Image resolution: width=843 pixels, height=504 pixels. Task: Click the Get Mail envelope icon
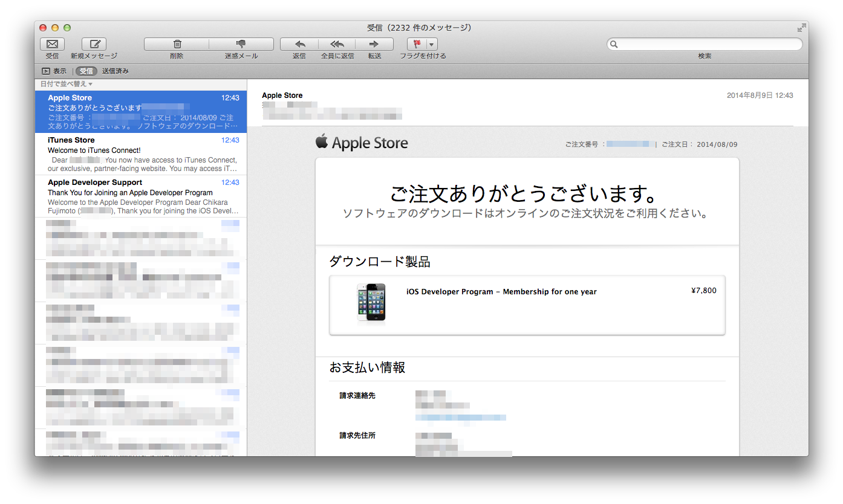52,44
